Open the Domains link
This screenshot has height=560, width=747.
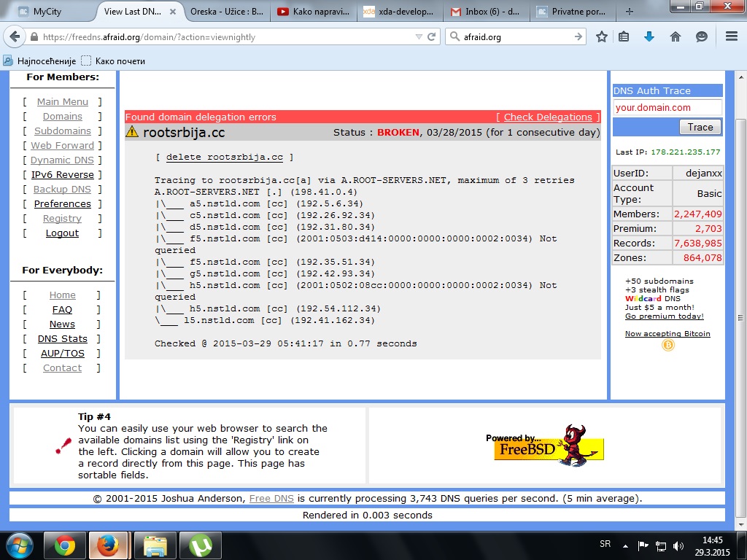63,116
